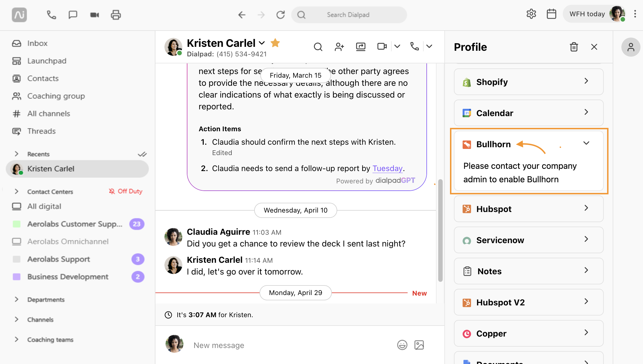This screenshot has height=364, width=643.
Task: Attach an image with picture icon
Action: [419, 345]
